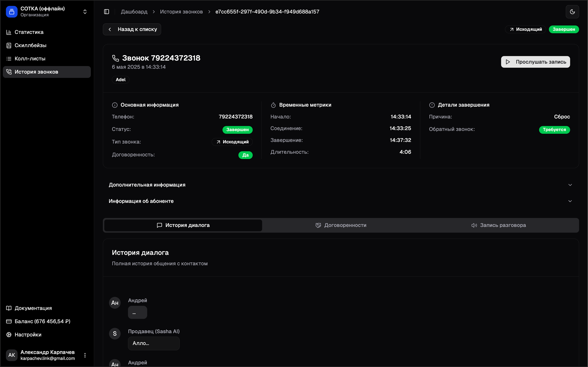Click Дашбоард breadcrumb link

click(x=134, y=12)
